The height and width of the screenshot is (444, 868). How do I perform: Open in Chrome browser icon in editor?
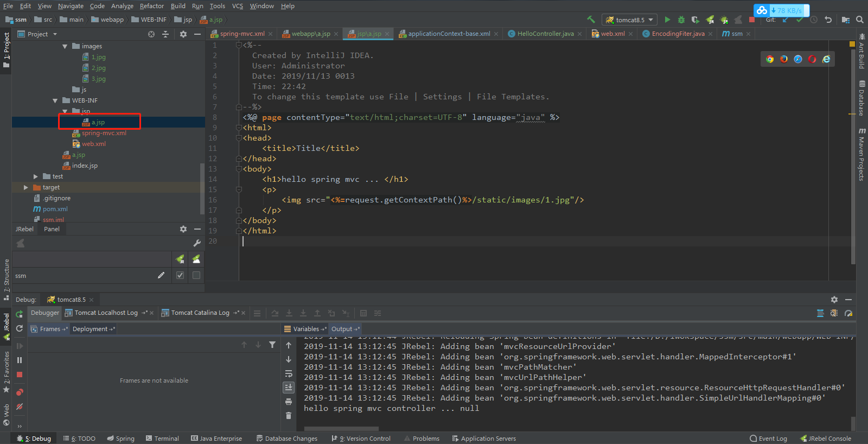coord(770,59)
